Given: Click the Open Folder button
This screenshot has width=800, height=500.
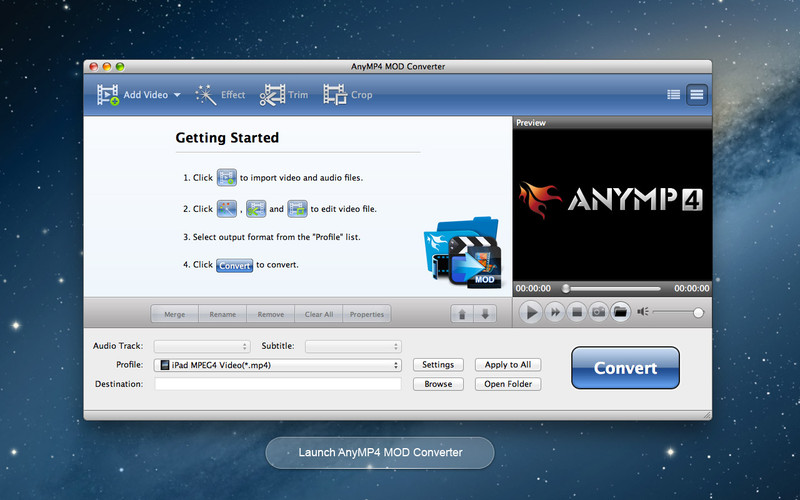Looking at the screenshot, I should [x=508, y=384].
